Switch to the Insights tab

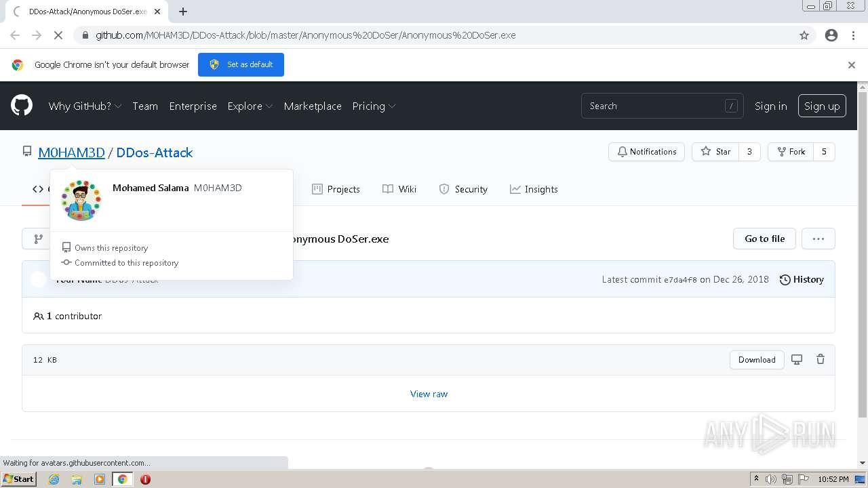(534, 189)
